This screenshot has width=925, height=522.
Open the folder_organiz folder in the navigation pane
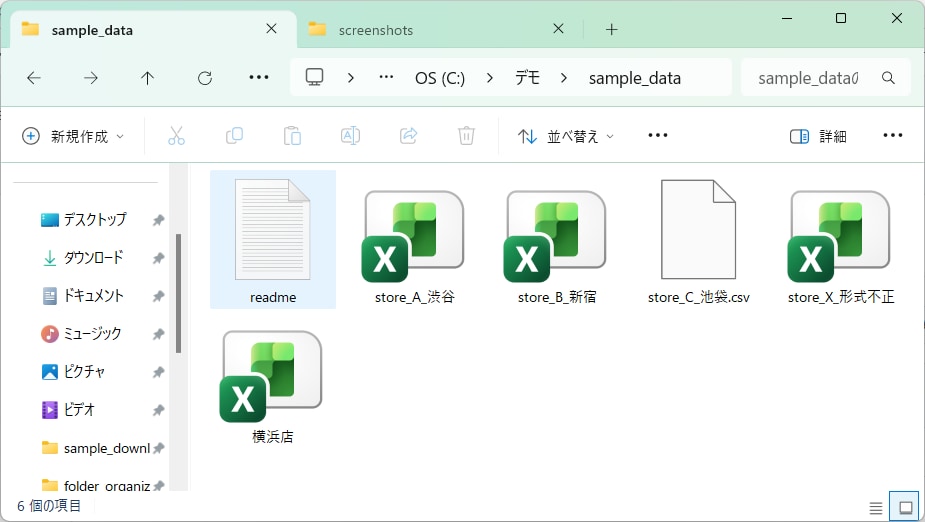(94, 485)
